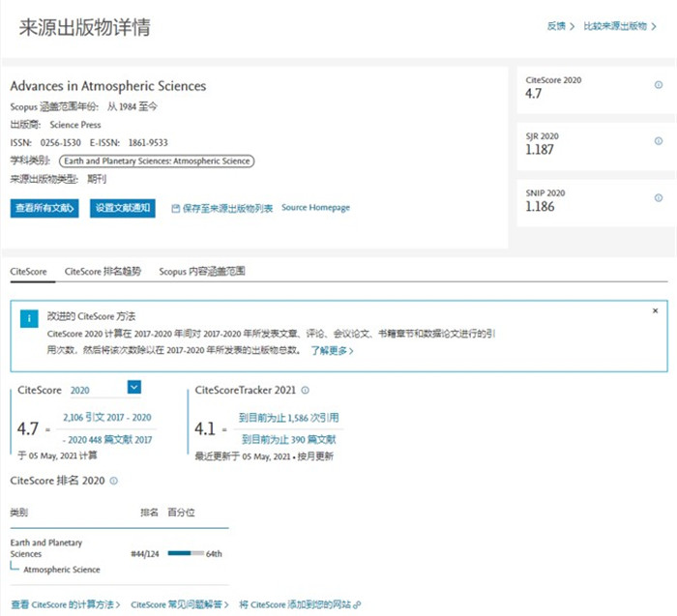
Task: Open 反馈 feedback link
Action: pos(560,26)
